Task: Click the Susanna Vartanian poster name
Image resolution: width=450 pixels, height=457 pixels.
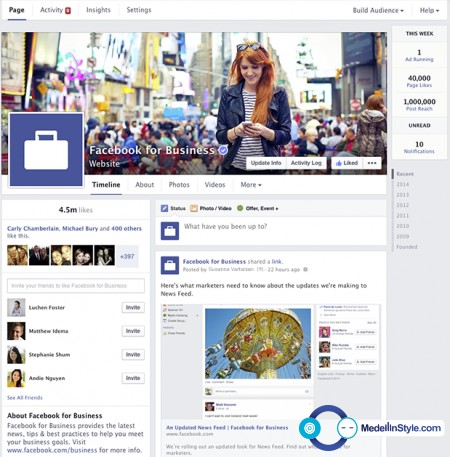Action: pos(231,269)
